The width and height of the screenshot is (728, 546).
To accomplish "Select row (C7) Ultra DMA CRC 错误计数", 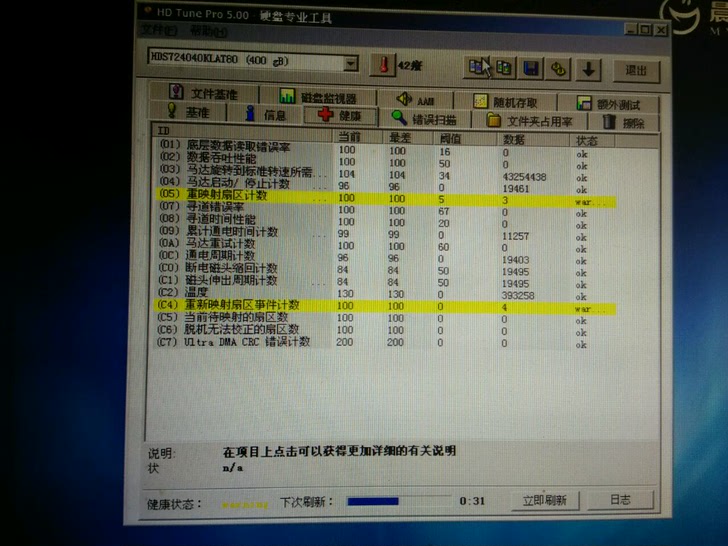I will 384,343.
